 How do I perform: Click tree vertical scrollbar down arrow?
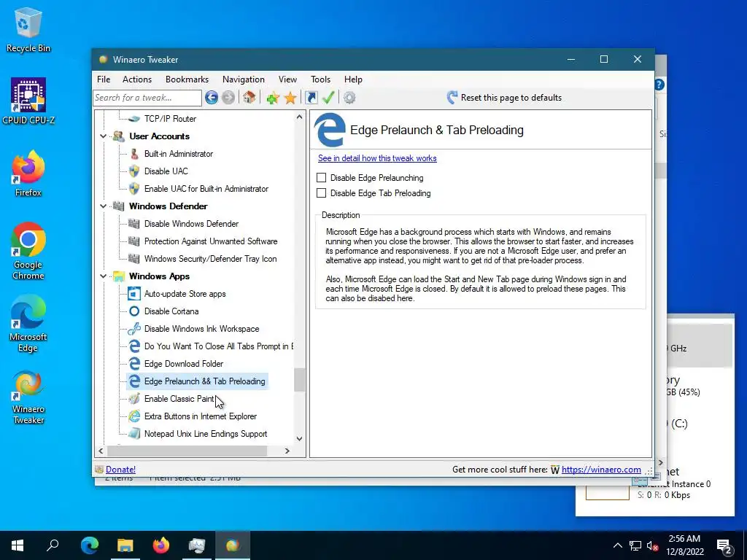point(299,438)
